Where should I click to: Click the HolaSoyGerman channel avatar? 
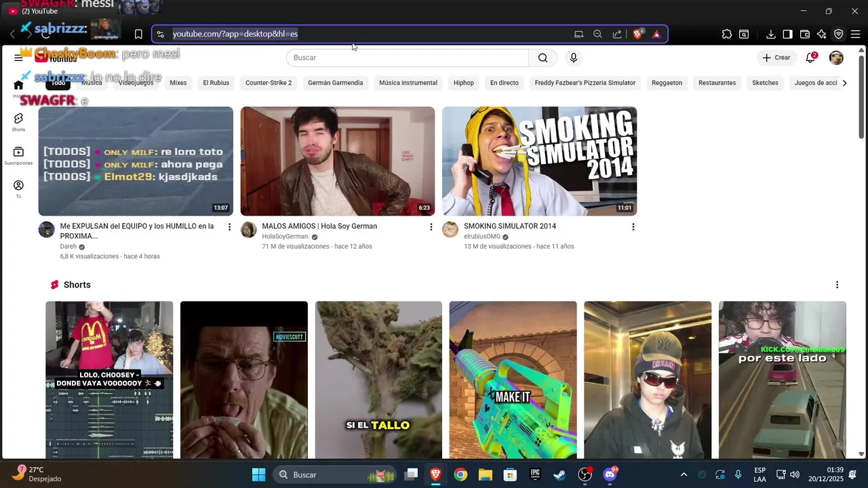[249, 229]
